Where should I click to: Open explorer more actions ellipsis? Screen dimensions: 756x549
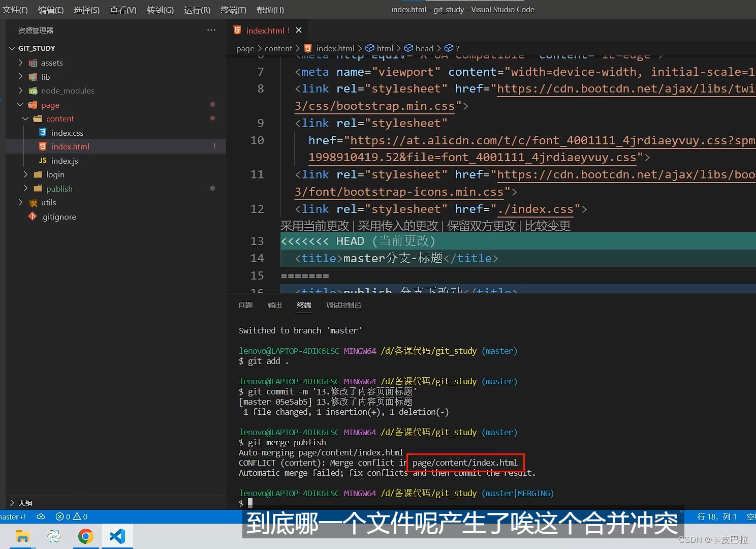tap(211, 30)
